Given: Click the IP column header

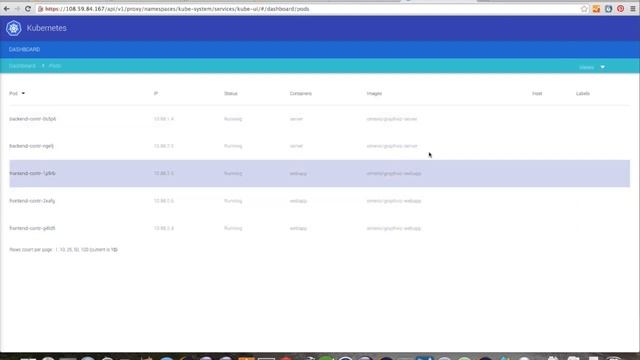Looking at the screenshot, I should click(x=156, y=93).
